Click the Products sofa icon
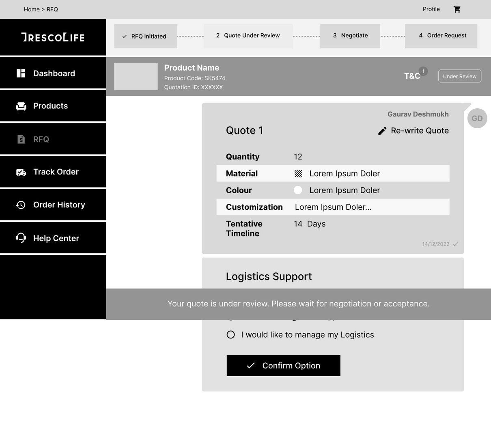The image size is (491, 448). [x=21, y=106]
